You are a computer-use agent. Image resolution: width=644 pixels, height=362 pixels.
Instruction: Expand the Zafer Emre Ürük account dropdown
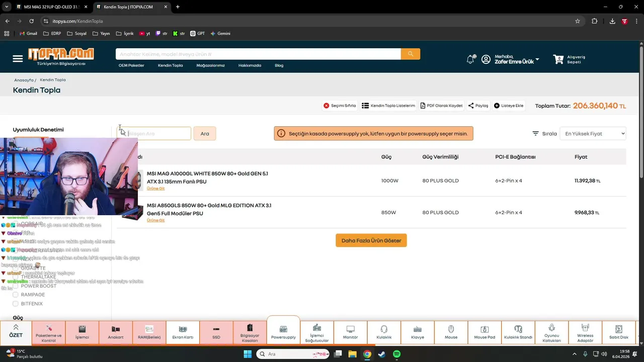537,59
